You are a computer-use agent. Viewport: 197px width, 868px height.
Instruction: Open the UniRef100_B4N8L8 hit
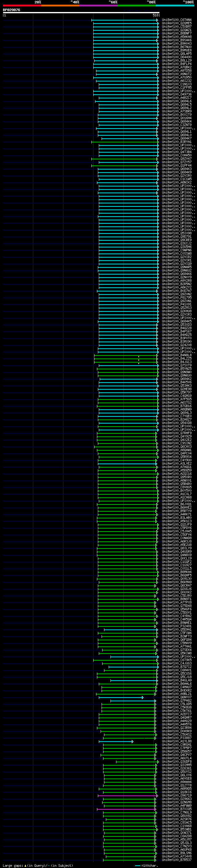176,355
